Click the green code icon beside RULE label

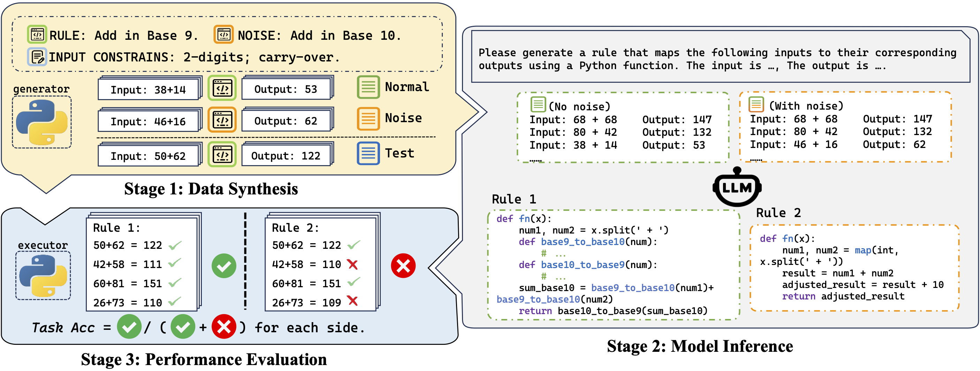37,35
